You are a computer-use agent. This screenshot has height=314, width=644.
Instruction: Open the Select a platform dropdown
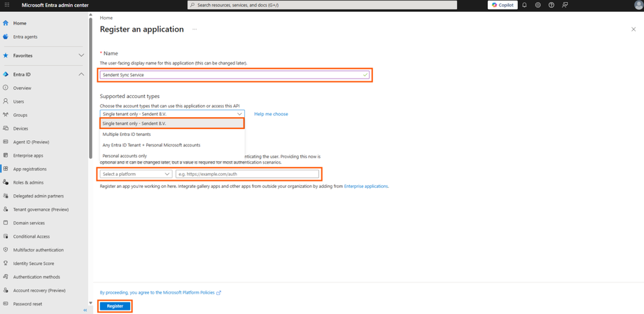pos(136,175)
